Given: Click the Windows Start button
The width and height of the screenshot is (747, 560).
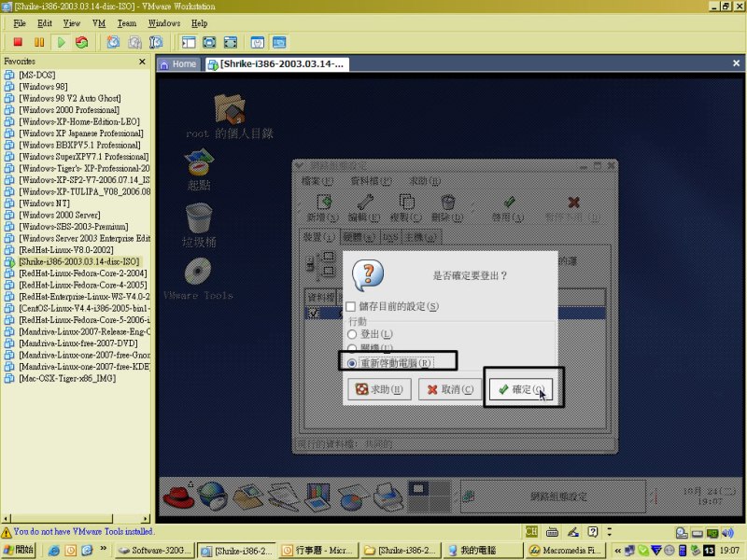Looking at the screenshot, I should pos(18,550).
